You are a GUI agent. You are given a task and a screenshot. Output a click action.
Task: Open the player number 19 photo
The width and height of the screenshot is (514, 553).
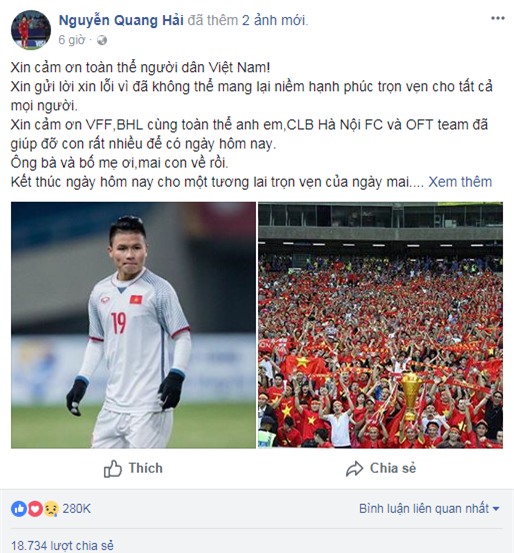coord(133,325)
